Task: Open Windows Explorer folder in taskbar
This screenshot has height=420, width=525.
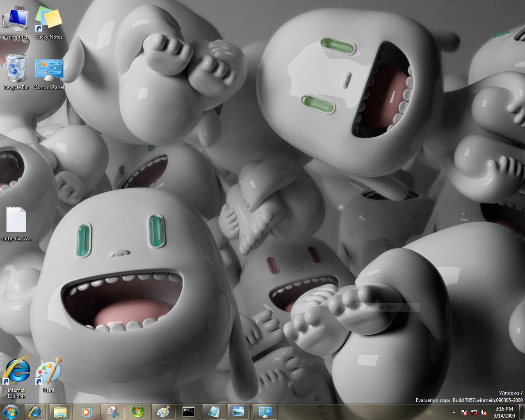Action: (60, 411)
